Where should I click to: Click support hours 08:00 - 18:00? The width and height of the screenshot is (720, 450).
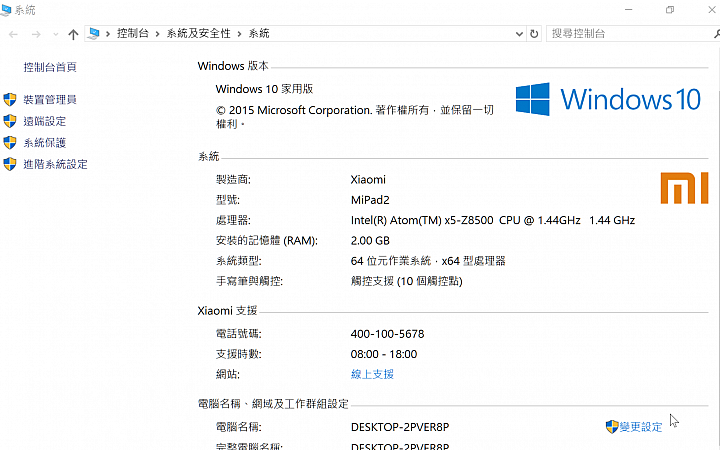[x=384, y=354]
